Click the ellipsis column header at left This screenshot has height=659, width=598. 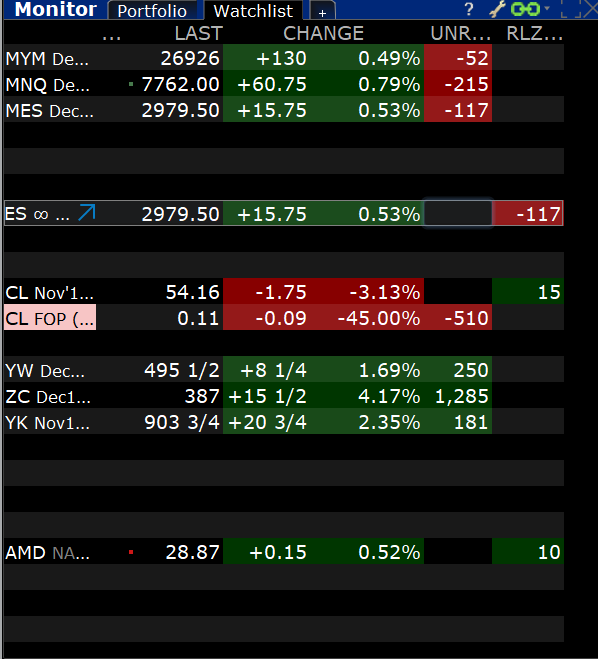[x=111, y=36]
